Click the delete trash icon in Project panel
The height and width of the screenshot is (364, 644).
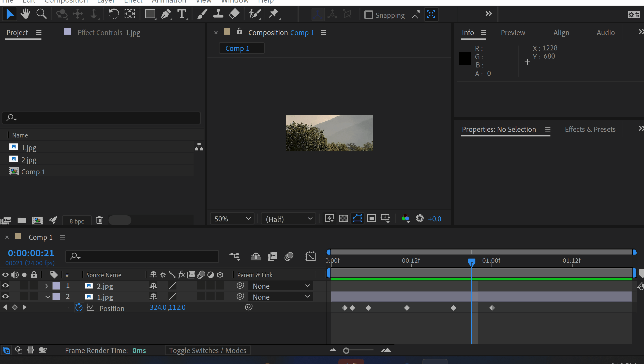[99, 220]
